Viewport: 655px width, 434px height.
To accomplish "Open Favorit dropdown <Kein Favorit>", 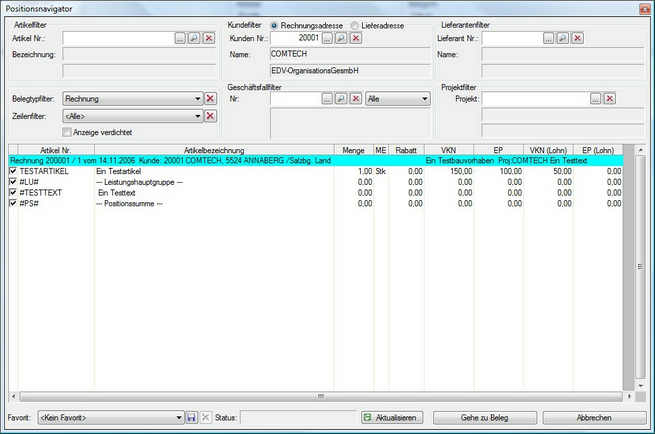I will (111, 418).
